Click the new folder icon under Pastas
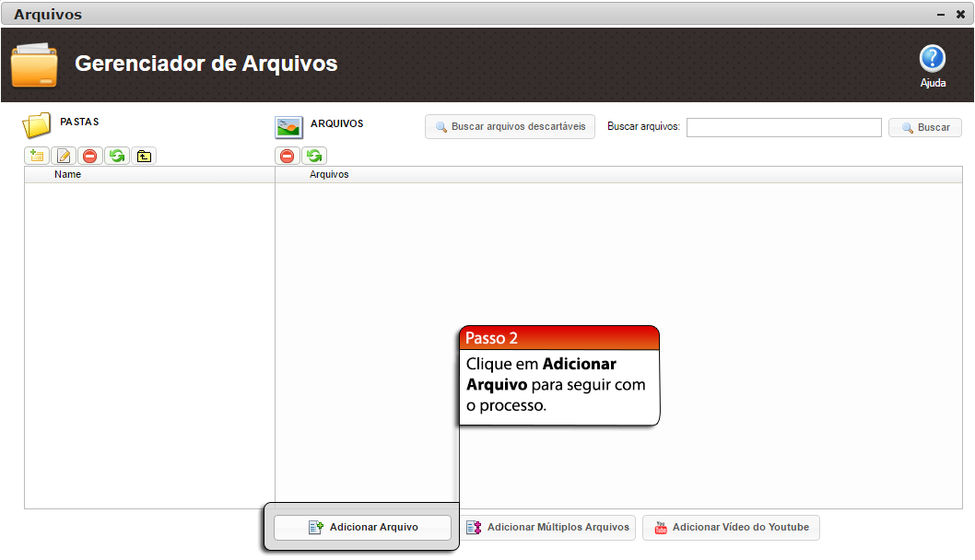975x560 pixels. pos(37,156)
